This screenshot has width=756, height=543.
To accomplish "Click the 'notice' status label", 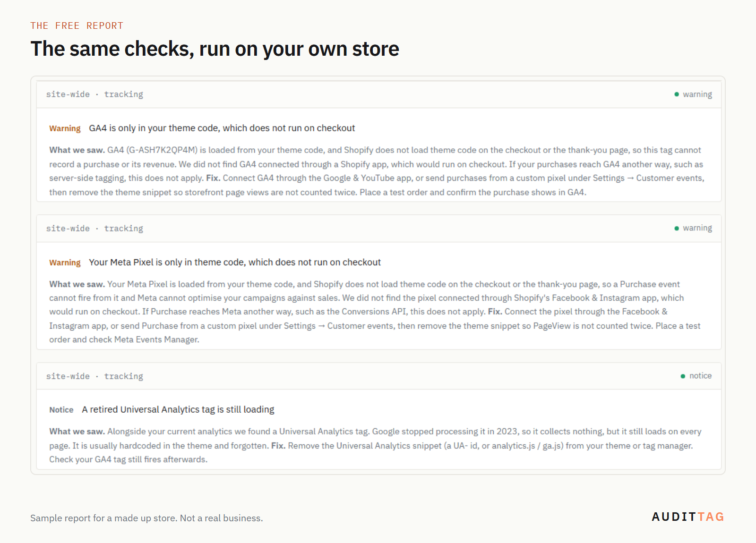I will (x=700, y=376).
